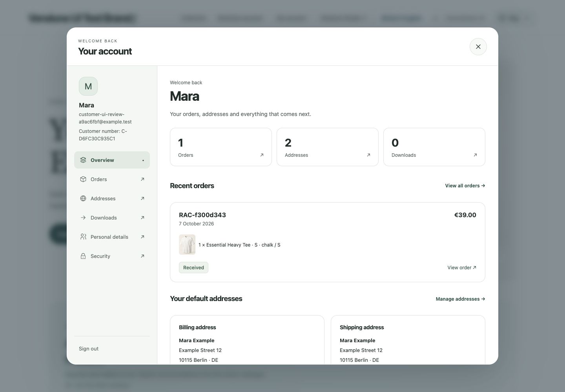Image resolution: width=565 pixels, height=392 pixels.
Task: Click the arrow icon on Addresses card
Action: 368,155
